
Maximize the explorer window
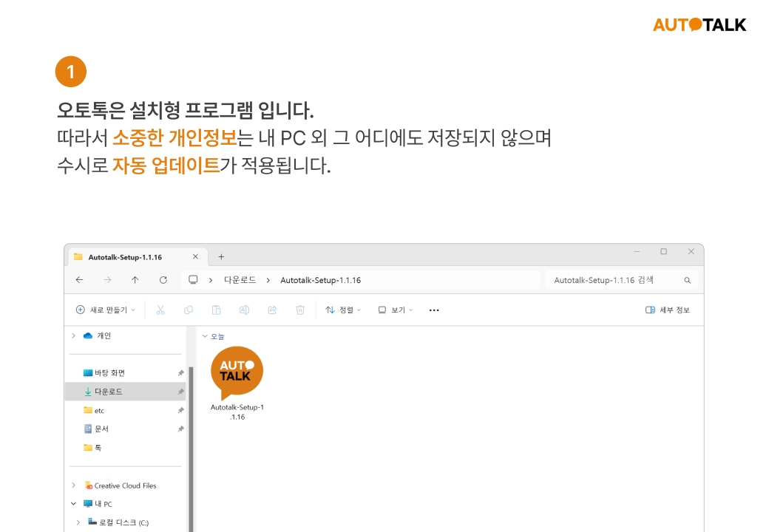pos(663,251)
